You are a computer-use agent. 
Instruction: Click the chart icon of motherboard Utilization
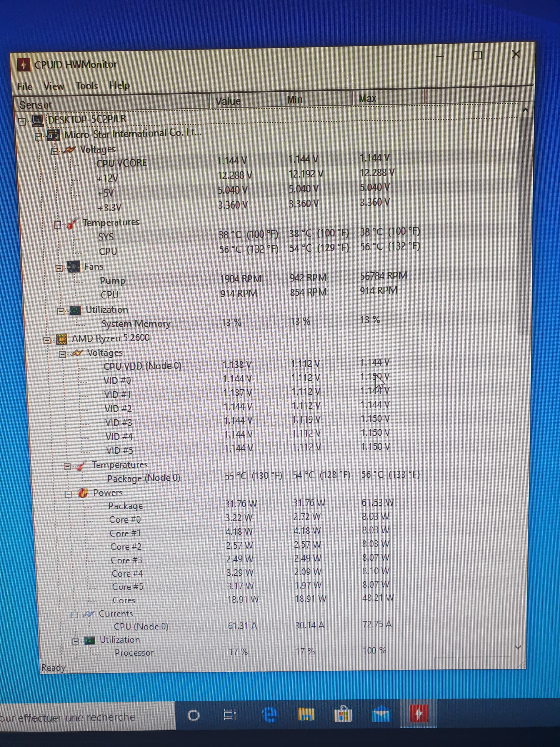(x=75, y=310)
